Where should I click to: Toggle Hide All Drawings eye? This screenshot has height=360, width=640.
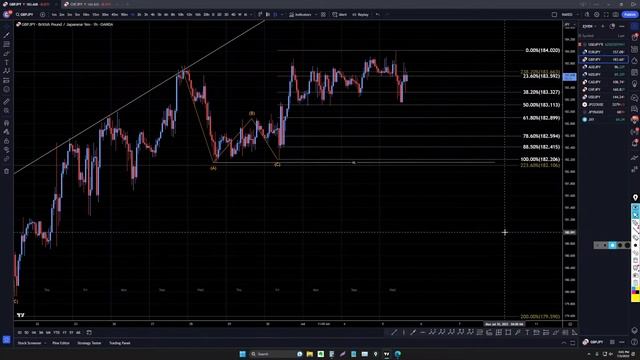point(7,150)
